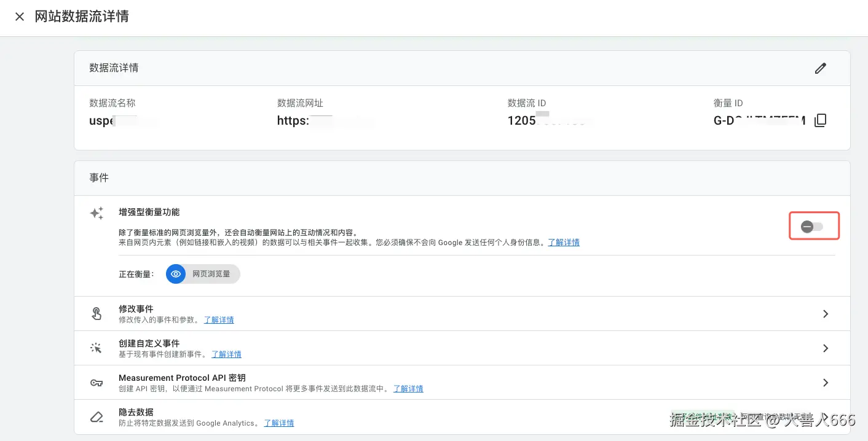Close the website data stream details panel
Image resolution: width=868 pixels, height=441 pixels.
coord(20,17)
